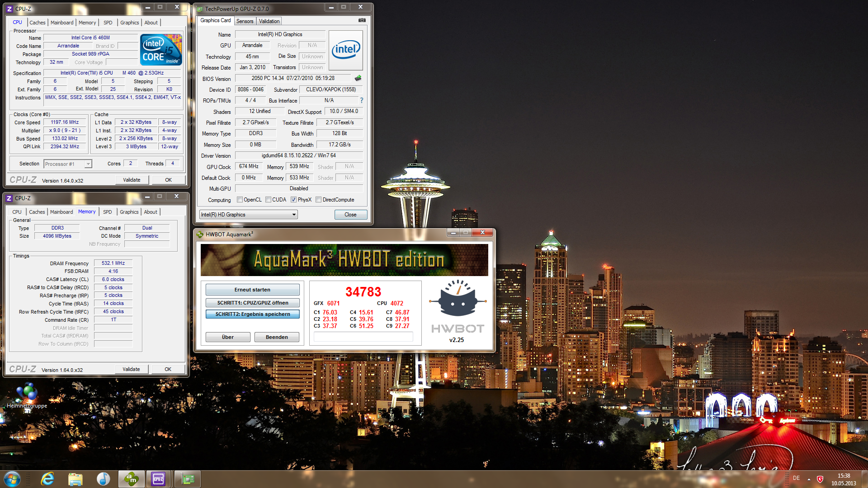Select the Graphics Card tab in GPU-Z
868x488 pixels.
click(x=216, y=20)
